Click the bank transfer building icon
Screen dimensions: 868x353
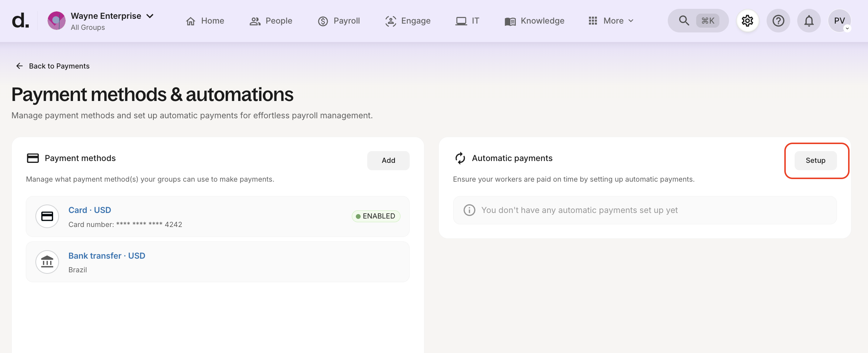pyautogui.click(x=47, y=262)
